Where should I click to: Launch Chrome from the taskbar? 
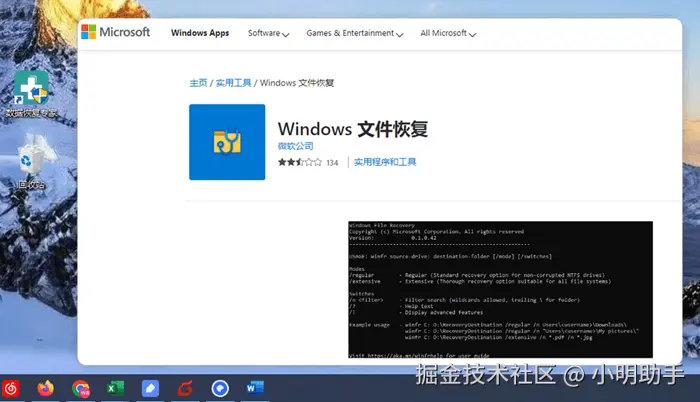81,389
